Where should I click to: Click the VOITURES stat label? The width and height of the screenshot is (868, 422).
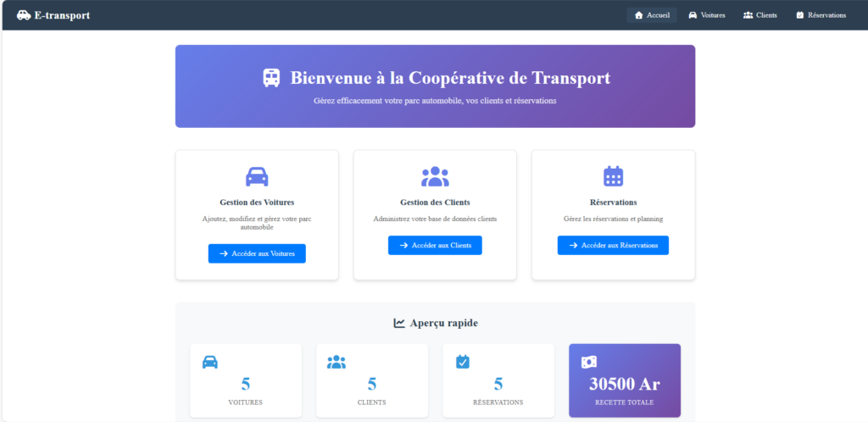click(x=245, y=403)
